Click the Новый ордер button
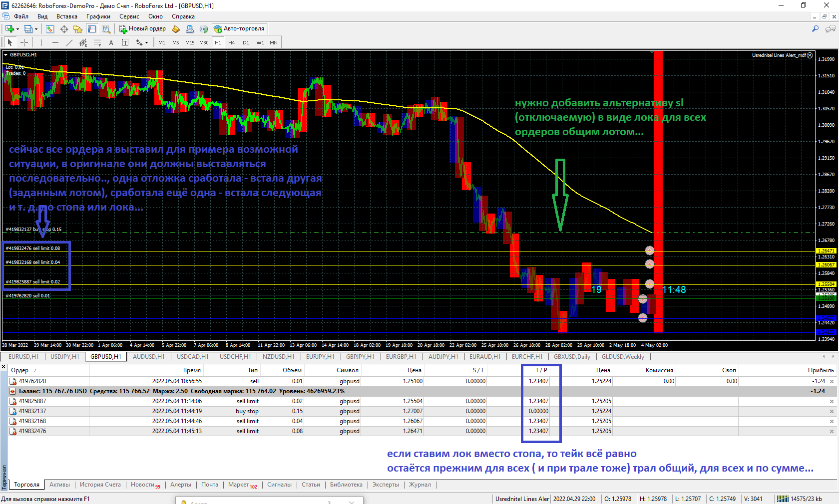Viewport: 839px width, 504px height. coord(142,28)
